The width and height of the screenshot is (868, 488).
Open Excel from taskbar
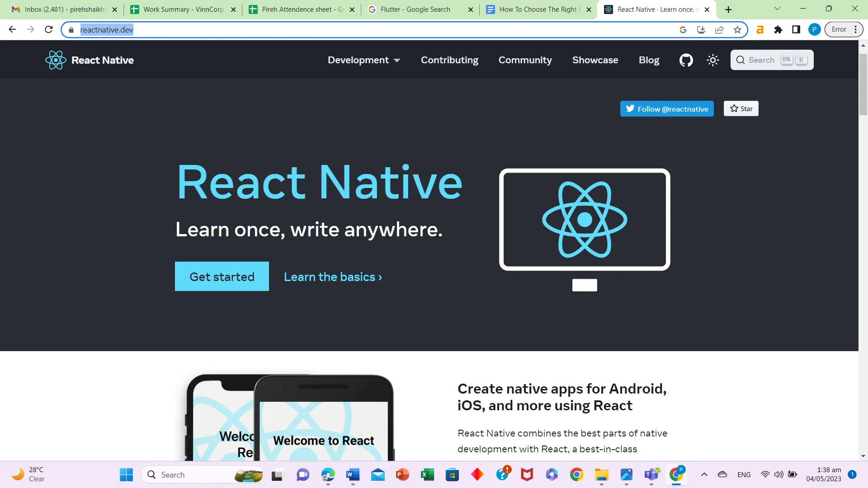[427, 474]
